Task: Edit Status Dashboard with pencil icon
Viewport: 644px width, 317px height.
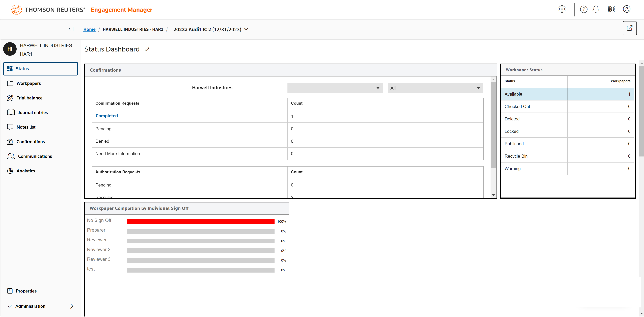Action: 147,49
